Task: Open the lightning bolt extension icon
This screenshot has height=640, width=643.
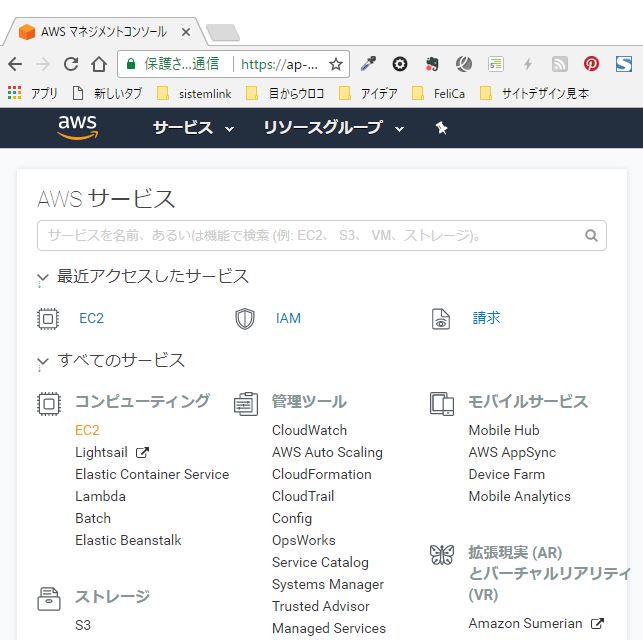Action: [x=528, y=64]
